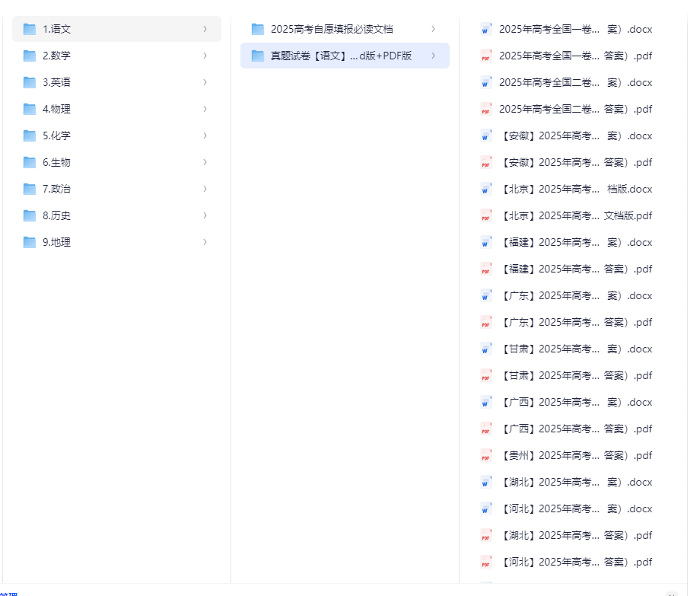Expand the 5.化学 folder chevron
The height and width of the screenshot is (596, 700).
(x=205, y=135)
